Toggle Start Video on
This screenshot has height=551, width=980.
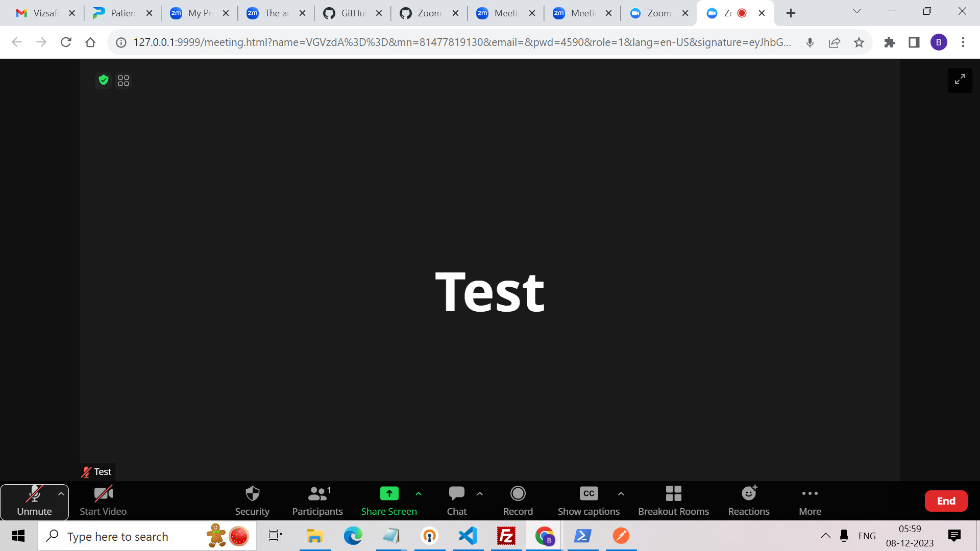coord(103,500)
